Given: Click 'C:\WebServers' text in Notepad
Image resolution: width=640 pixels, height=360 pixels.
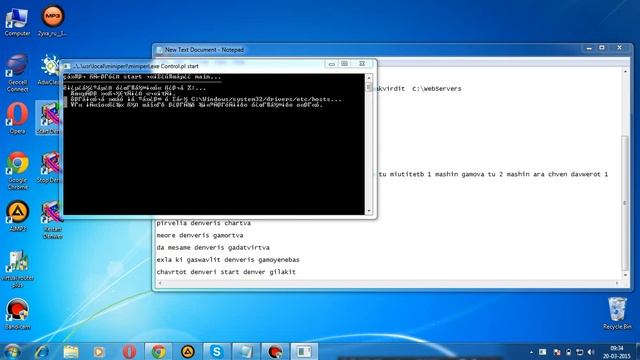Looking at the screenshot, I should (437, 89).
